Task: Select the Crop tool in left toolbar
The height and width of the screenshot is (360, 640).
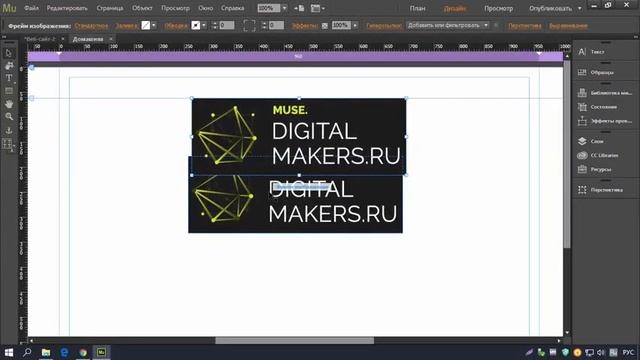Action: [x=9, y=66]
